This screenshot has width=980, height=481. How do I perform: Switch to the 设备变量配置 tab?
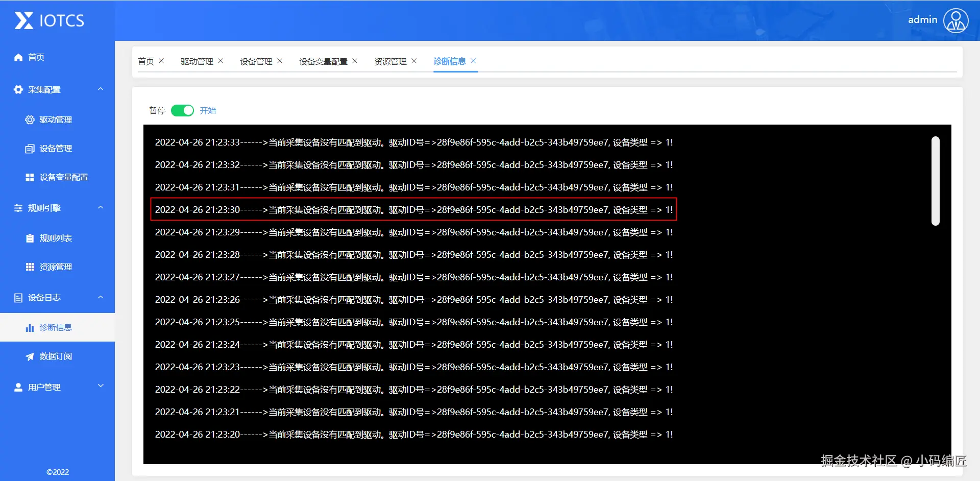(x=324, y=61)
